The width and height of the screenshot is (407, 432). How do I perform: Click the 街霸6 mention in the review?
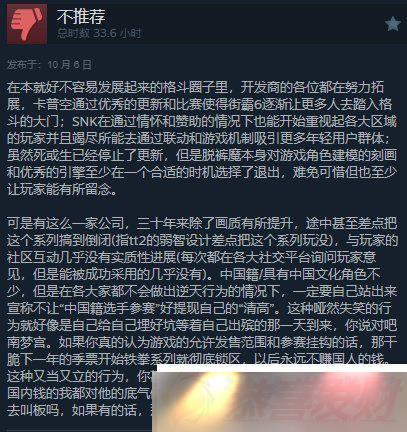(246, 105)
